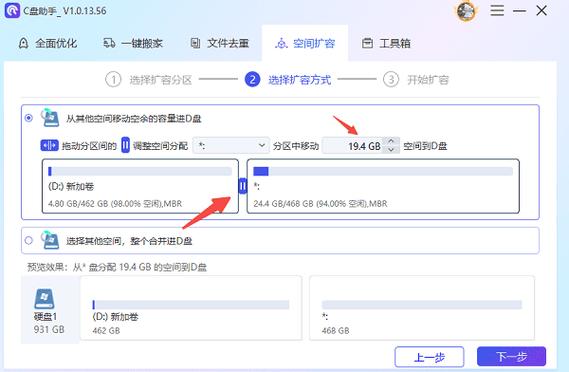Switch to 一键搬家 tab
Image resolution: width=569 pixels, height=372 pixels.
tap(133, 44)
